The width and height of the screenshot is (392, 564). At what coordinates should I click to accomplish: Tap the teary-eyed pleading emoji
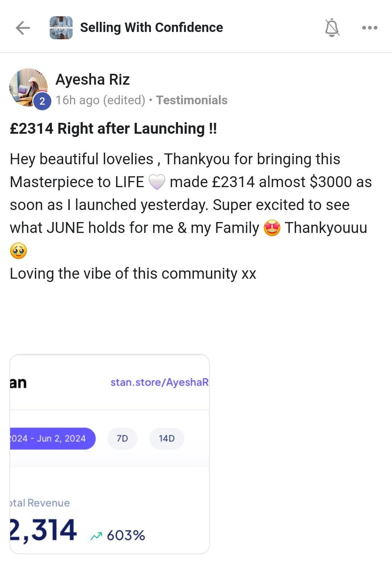pyautogui.click(x=19, y=251)
